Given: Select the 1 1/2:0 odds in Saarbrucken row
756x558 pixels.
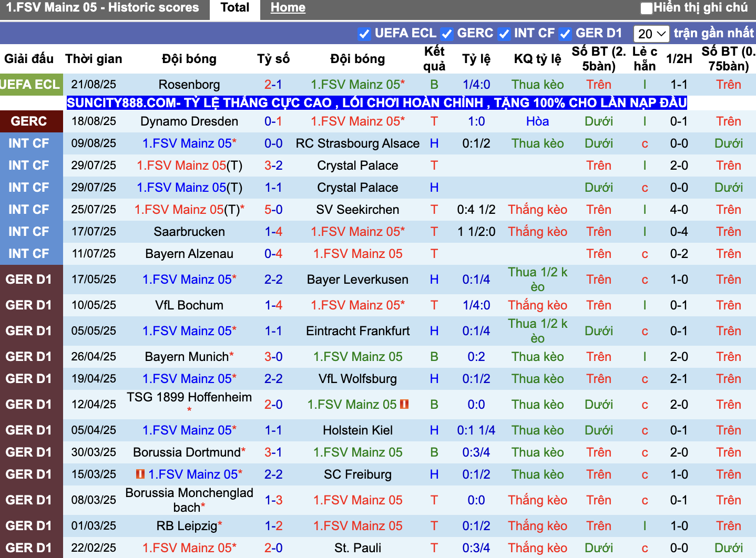Looking at the screenshot, I should (476, 232).
